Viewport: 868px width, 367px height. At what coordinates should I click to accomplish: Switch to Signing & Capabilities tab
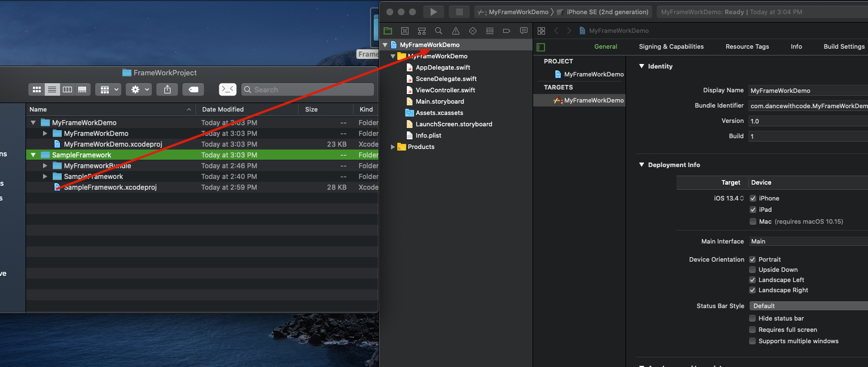point(671,46)
